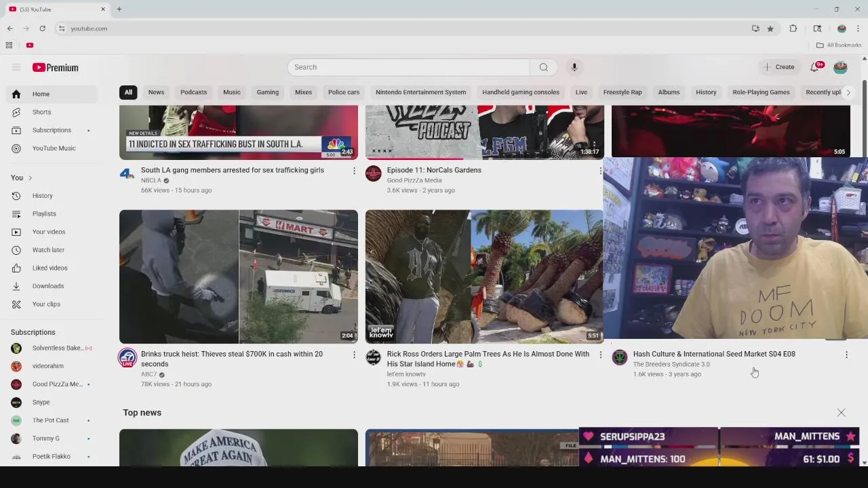Click the YouTube Premium logo
Screen dimensions: 868x488
click(55, 67)
